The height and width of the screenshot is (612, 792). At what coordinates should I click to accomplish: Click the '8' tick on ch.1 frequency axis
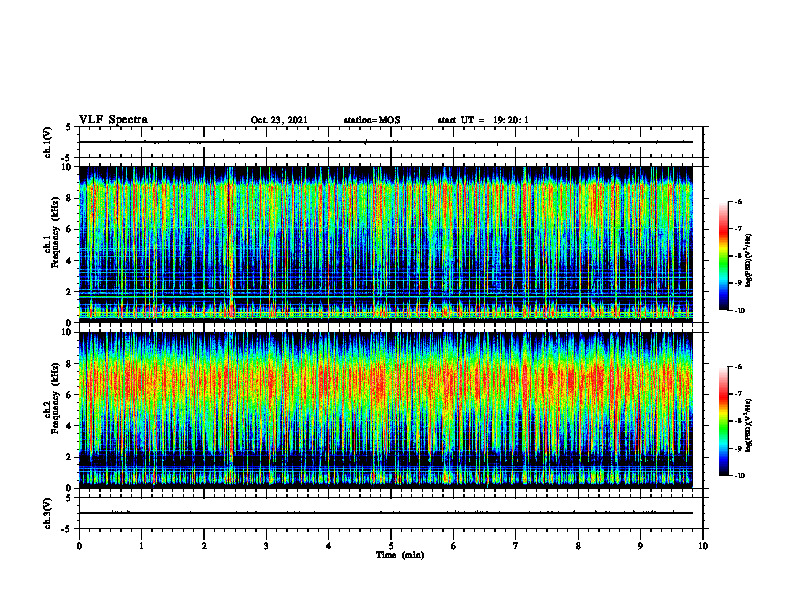[x=69, y=198]
